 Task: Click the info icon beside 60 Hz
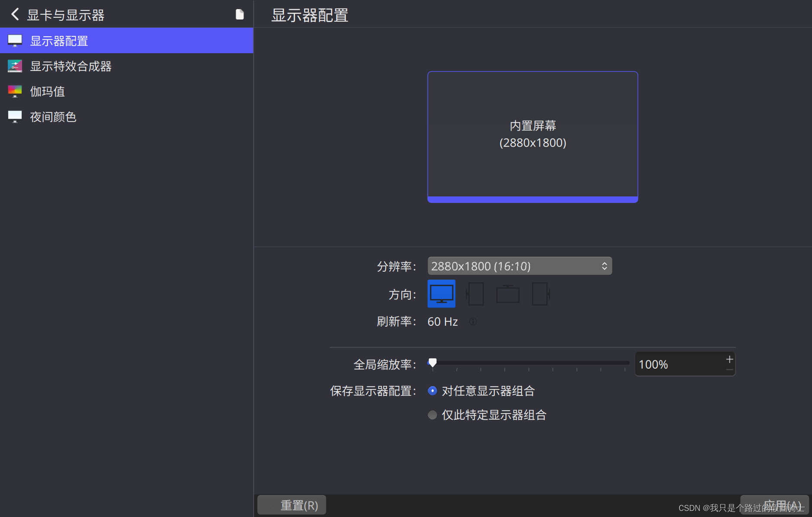[x=473, y=321]
